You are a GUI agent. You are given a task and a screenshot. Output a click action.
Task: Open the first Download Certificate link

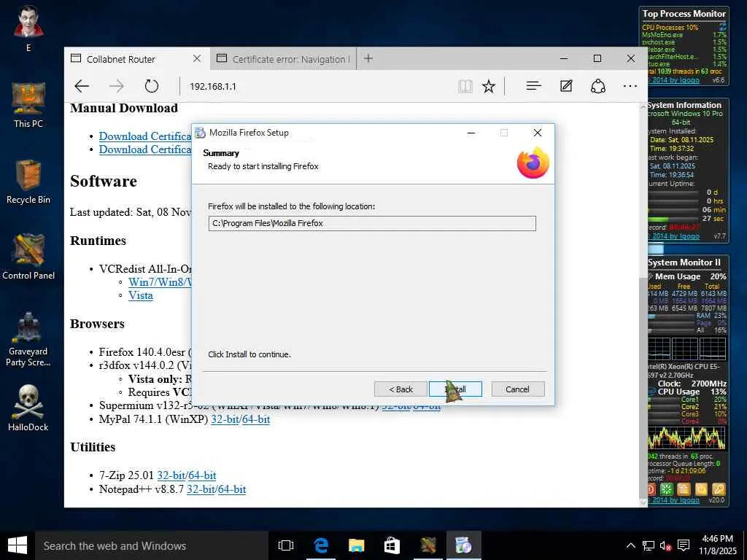(x=145, y=136)
